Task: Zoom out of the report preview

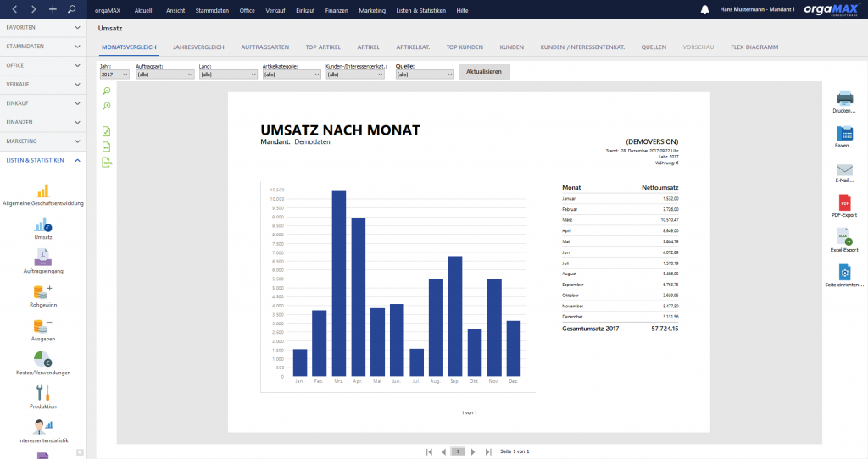Action: [107, 91]
